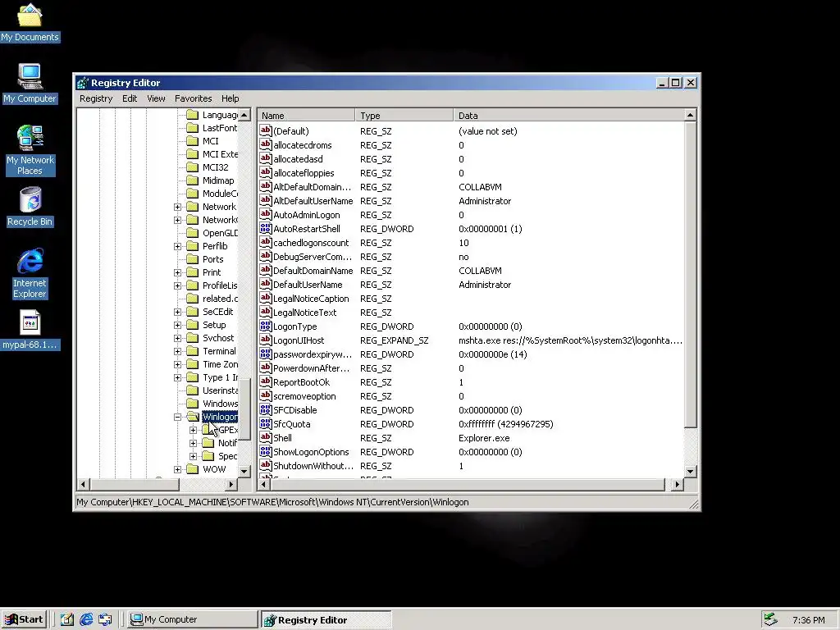
Task: Click the Shell string value icon
Action: click(x=265, y=438)
